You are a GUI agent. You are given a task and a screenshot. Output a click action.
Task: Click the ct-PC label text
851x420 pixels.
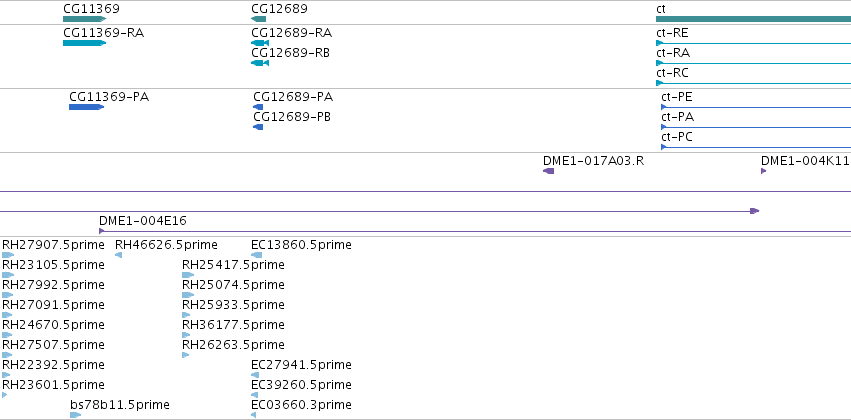click(677, 137)
